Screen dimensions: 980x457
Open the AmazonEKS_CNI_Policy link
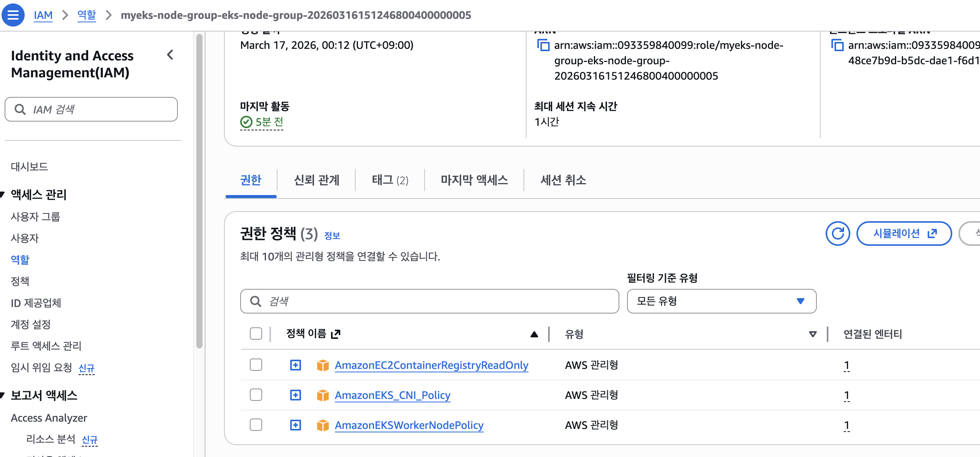[x=393, y=395]
